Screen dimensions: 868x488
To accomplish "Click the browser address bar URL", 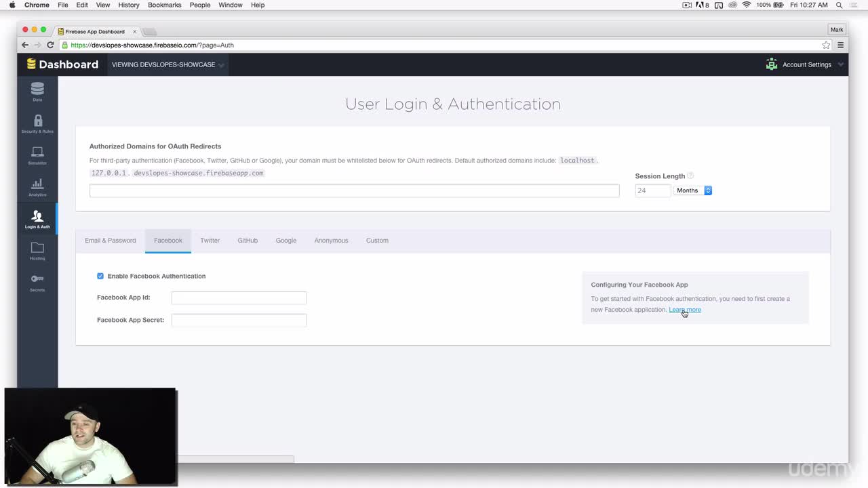I will click(152, 45).
